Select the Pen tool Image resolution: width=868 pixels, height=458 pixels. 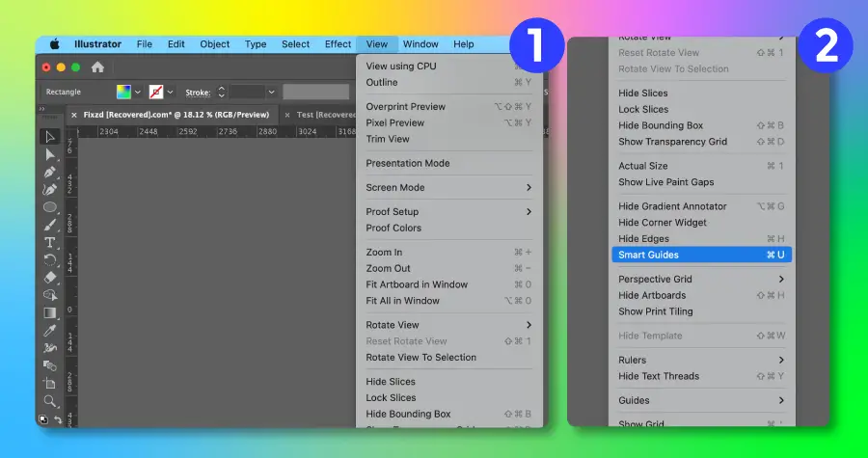50,172
